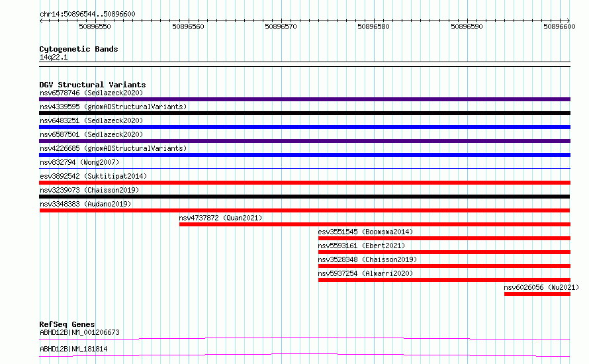Click ruler position 50896590
The width and height of the screenshot is (589, 364).
click(x=467, y=26)
